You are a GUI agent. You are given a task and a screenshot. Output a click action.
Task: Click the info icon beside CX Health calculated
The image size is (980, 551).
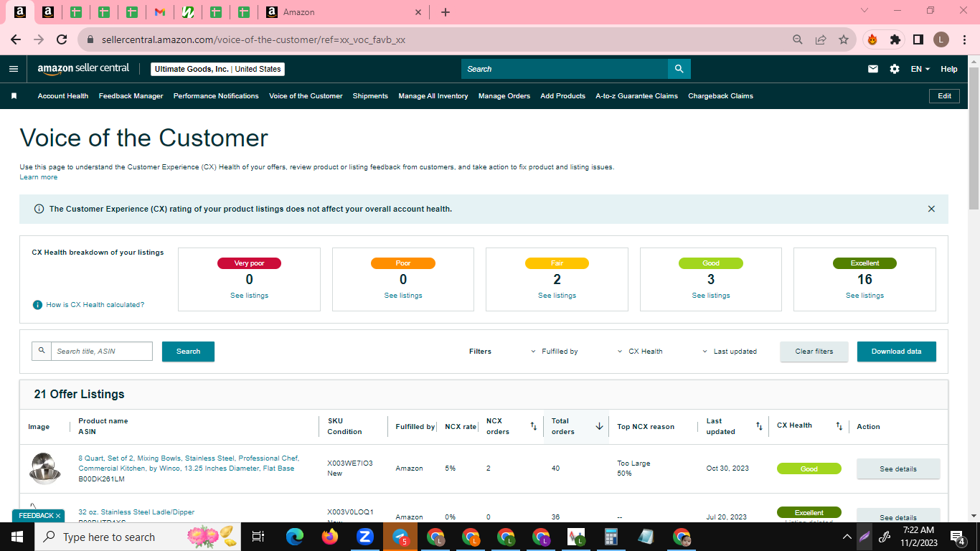[37, 305]
